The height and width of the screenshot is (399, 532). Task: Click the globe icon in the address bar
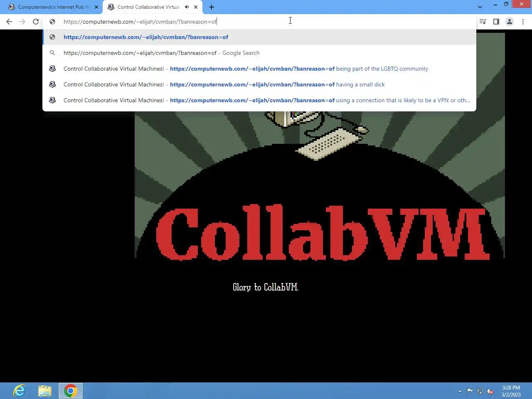coord(52,22)
